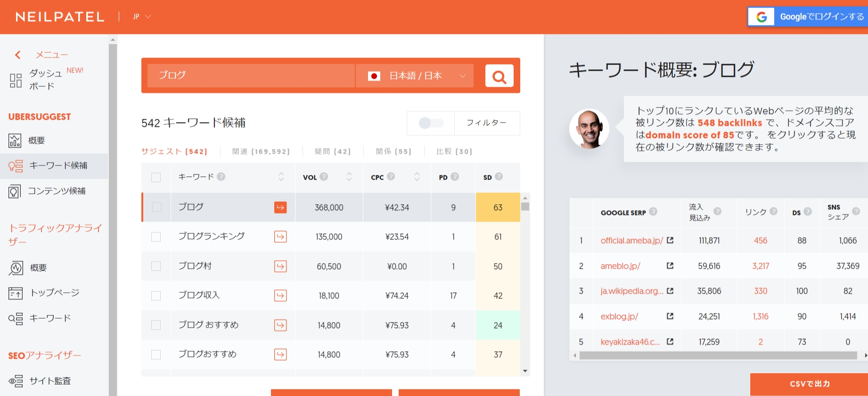This screenshot has width=868, height=396.
Task: Open the サイト監査 eye icon
Action: point(16,381)
